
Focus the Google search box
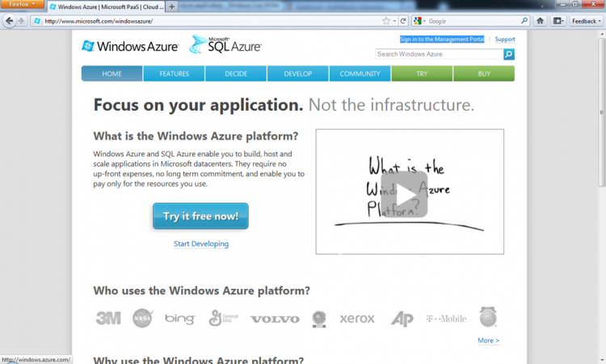(x=473, y=21)
